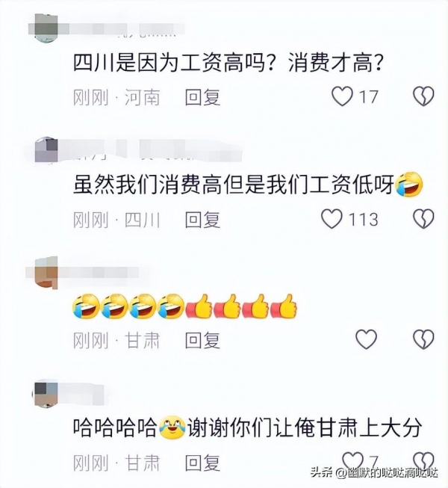This screenshot has height=488, width=448.
Task: Open the Sichuan commenter's avatar
Action: tap(46, 150)
